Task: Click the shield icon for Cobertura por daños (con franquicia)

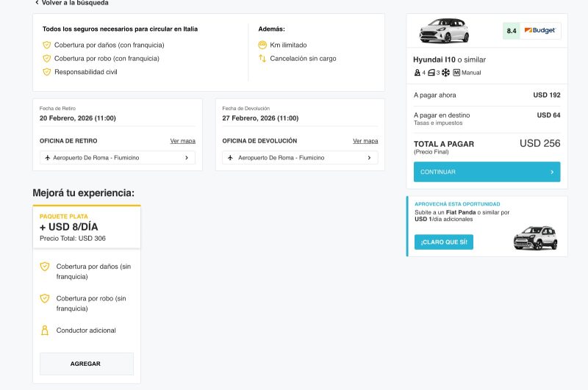Action: coord(47,45)
